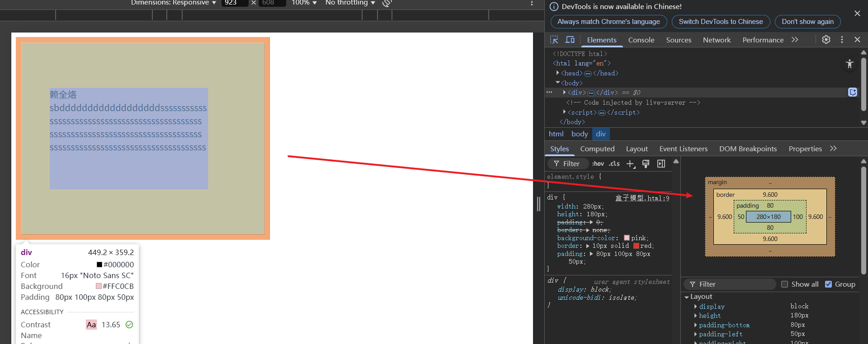Click the ellipsis badge inside the script tag
Viewport: 868px width, 344px height.
point(602,113)
